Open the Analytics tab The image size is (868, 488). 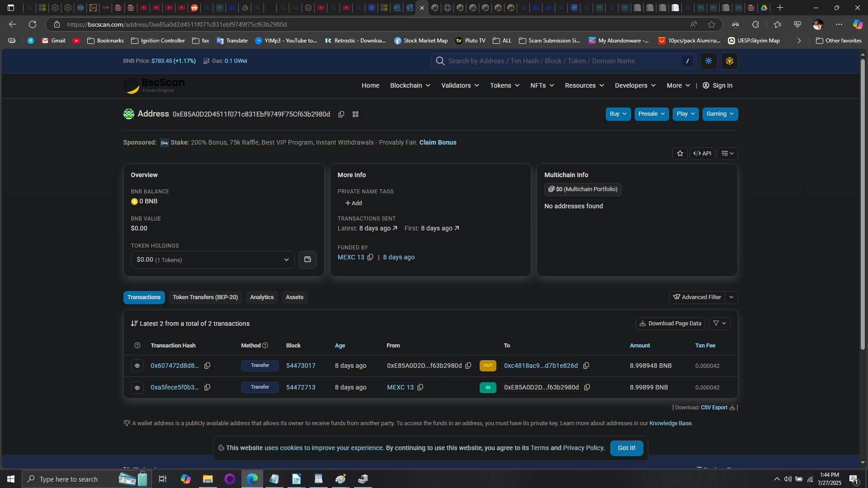[x=261, y=297]
